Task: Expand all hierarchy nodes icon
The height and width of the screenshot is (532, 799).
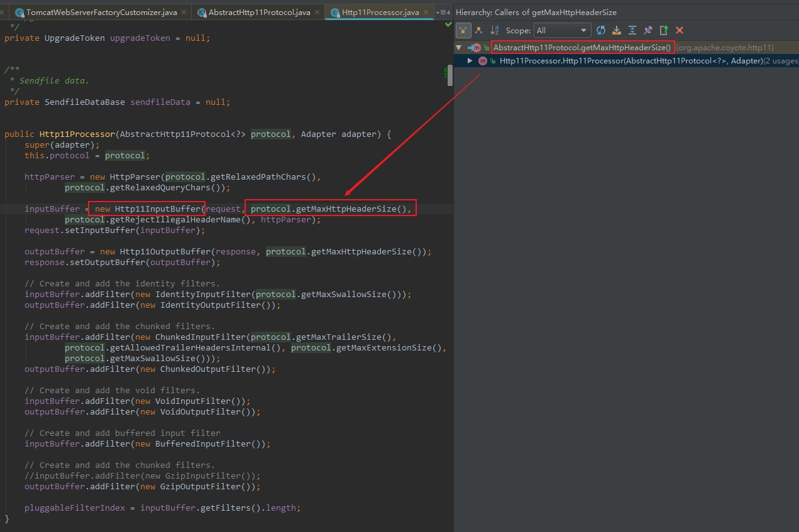Action: click(632, 30)
